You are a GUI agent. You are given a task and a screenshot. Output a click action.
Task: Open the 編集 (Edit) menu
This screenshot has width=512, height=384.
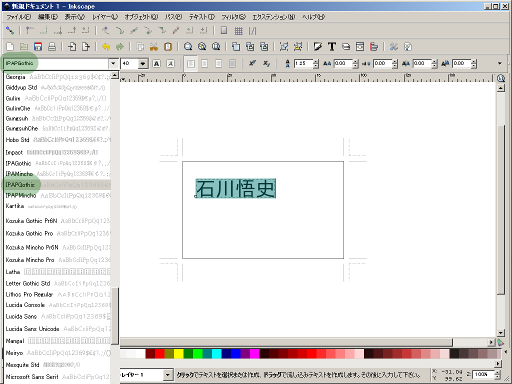click(x=48, y=17)
